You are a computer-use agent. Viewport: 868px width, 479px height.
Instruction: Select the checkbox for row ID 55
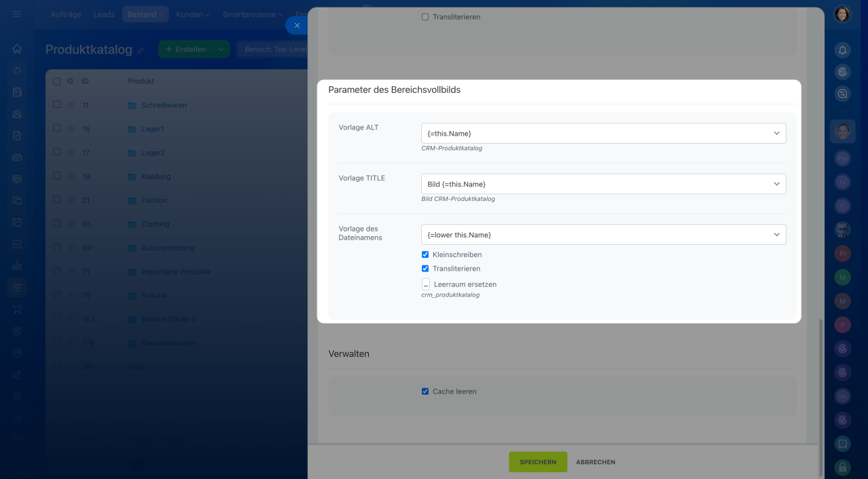tap(57, 224)
